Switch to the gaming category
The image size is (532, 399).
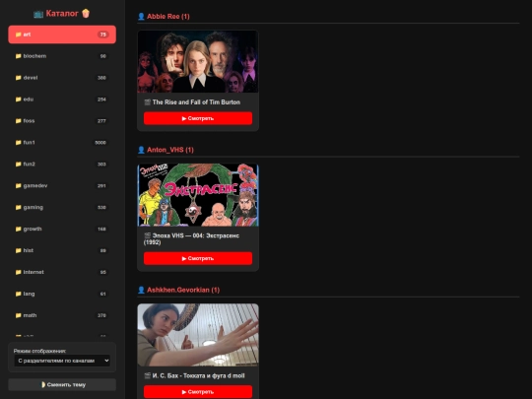(x=62, y=207)
